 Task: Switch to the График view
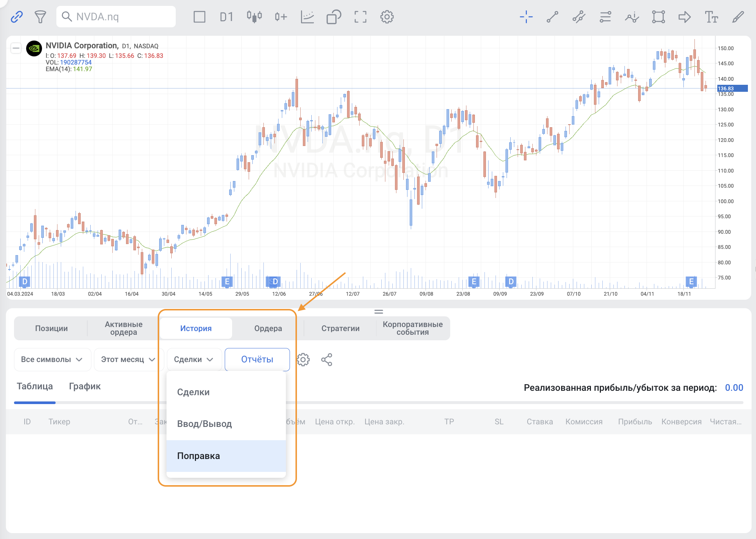(85, 386)
